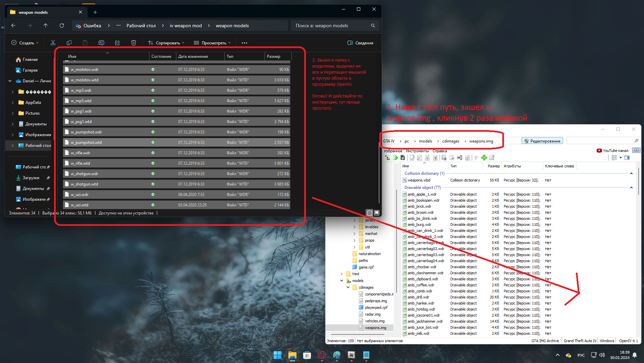The height and width of the screenshot is (363, 644).
Task: Select the w_shotgun.wdr file
Action: coord(177,174)
